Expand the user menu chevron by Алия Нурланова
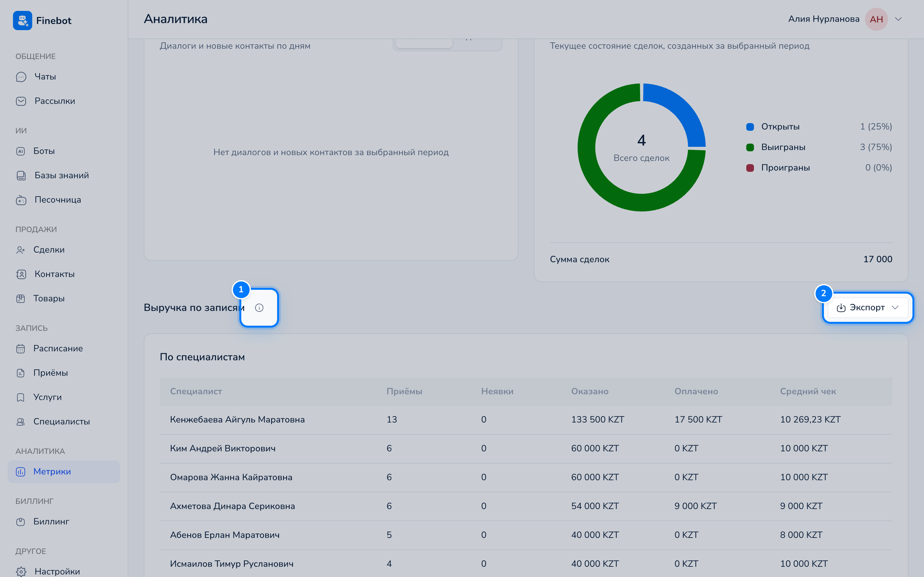This screenshot has height=577, width=924. [x=898, y=19]
